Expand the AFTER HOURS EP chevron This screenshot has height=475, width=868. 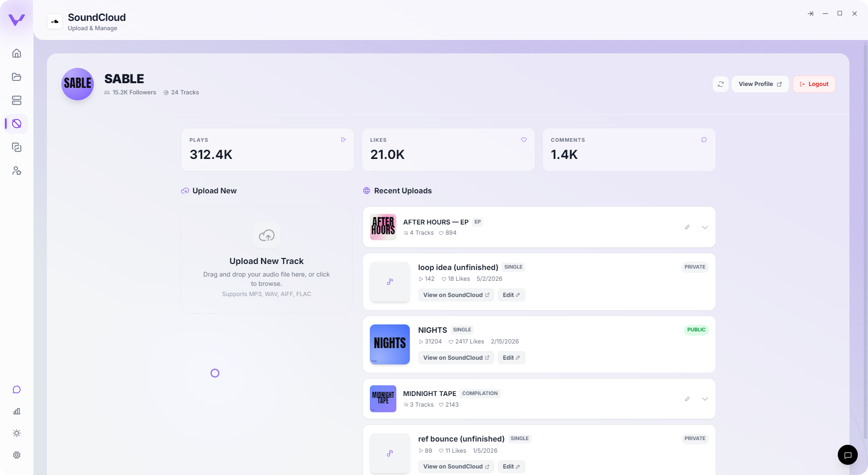coord(705,227)
